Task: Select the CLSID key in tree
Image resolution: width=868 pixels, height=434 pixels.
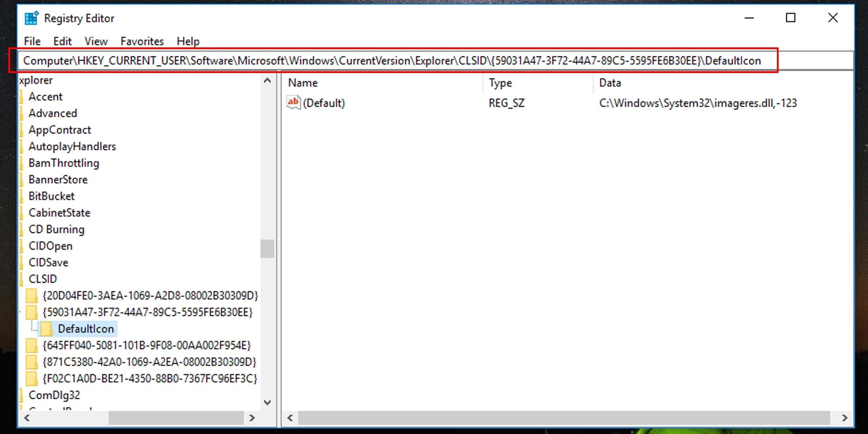Action: [43, 279]
